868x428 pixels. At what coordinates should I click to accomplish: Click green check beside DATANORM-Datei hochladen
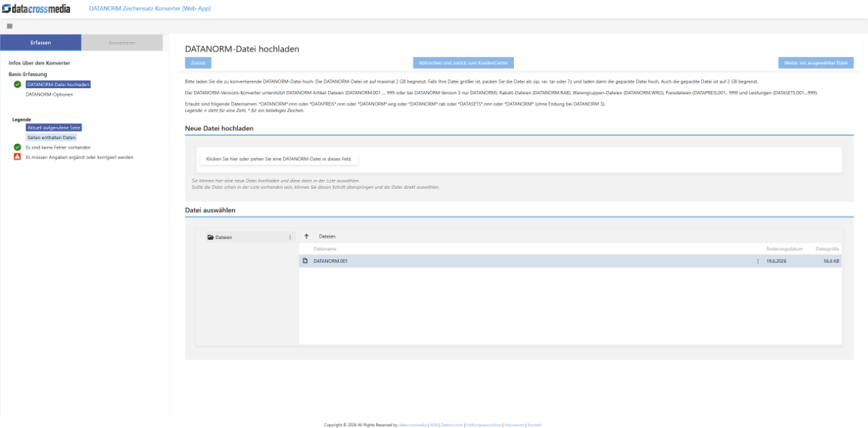17,85
